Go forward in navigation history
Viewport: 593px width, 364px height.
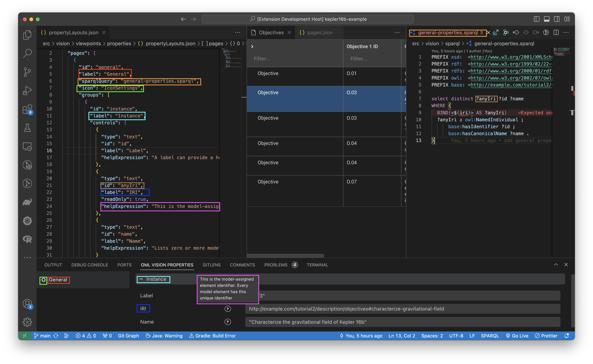pos(193,19)
